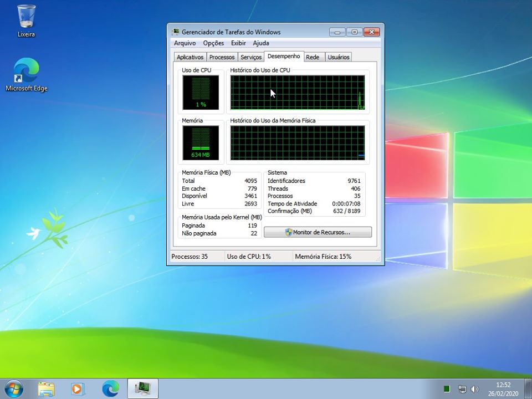Click the Identificadores value 9761

[x=354, y=181]
